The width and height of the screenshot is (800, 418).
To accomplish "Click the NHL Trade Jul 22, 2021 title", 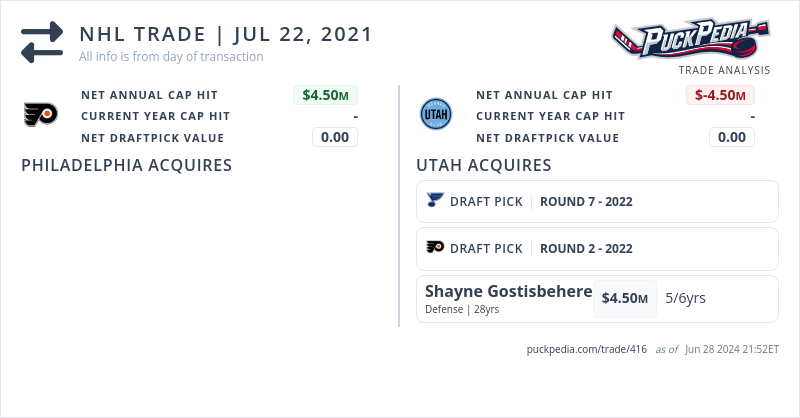I will 226,34.
